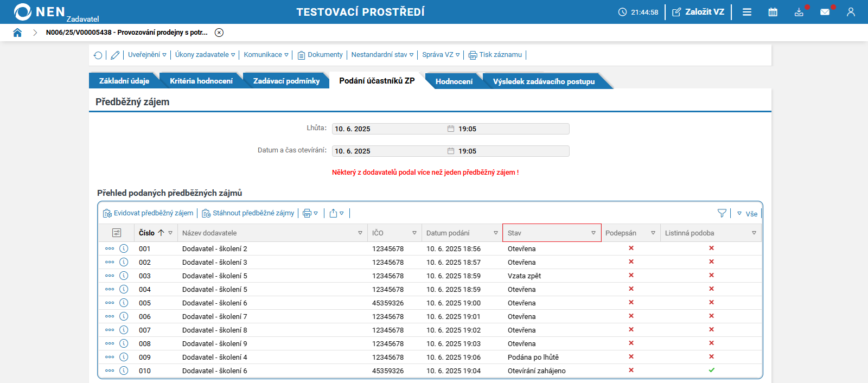
Task: Open the Listinná podoba column filter arrow
Action: tap(754, 233)
